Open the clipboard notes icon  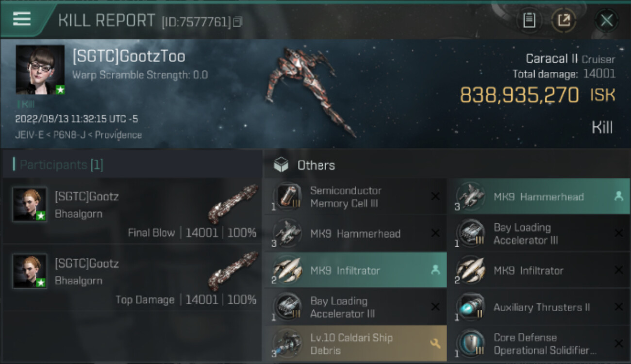point(529,20)
